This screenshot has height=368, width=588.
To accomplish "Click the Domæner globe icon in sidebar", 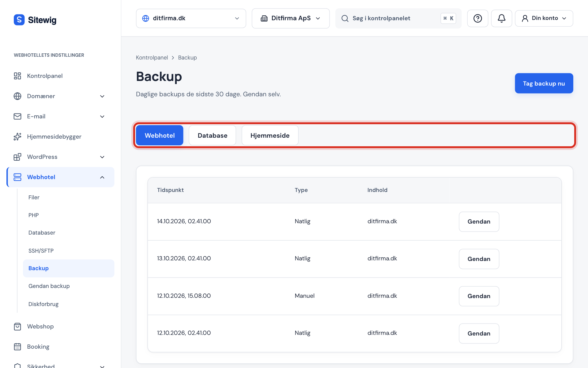I will (x=17, y=96).
